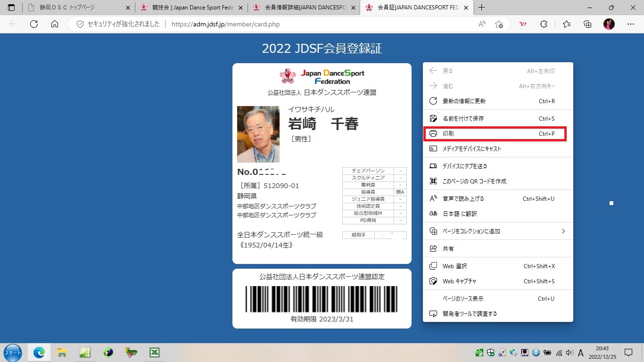
Task: Select このページの QR コードを作成
Action: click(498, 181)
